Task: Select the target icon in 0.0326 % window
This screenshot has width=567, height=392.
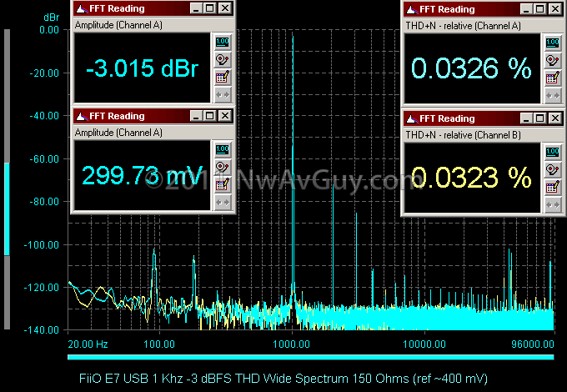Action: pos(553,60)
